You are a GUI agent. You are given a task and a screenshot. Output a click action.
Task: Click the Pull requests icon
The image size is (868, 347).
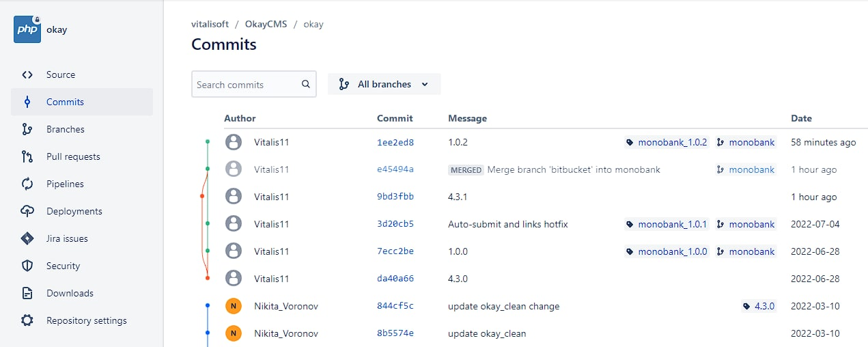point(27,157)
